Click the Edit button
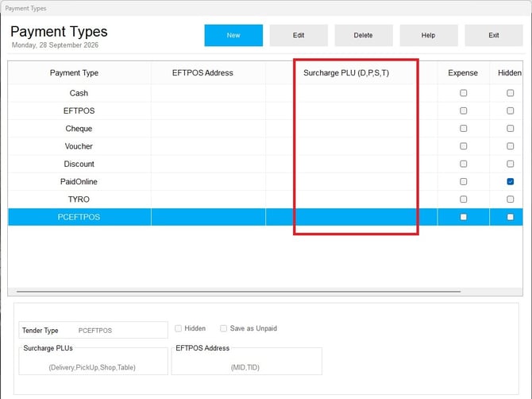This screenshot has width=532, height=399. point(299,35)
